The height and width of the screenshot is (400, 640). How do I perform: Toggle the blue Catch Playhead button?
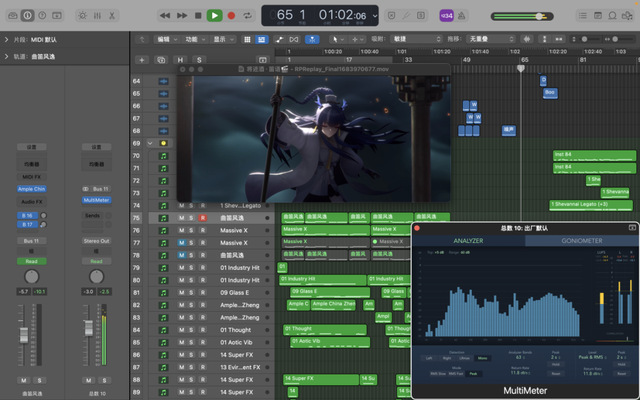pos(312,39)
